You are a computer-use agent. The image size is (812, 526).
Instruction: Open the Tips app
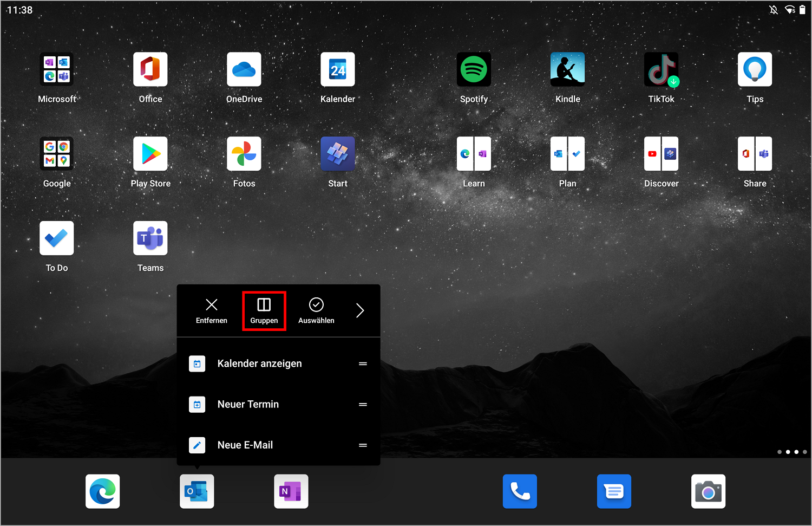pos(755,69)
